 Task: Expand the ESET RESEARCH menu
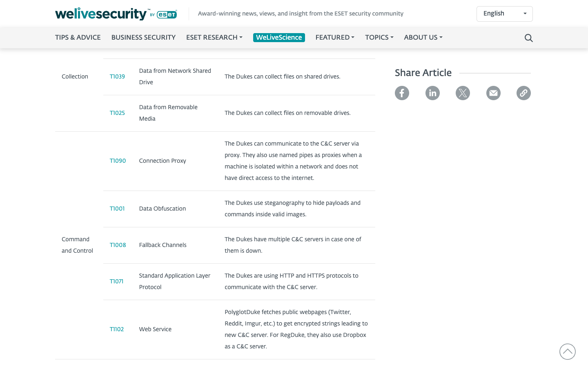click(214, 37)
